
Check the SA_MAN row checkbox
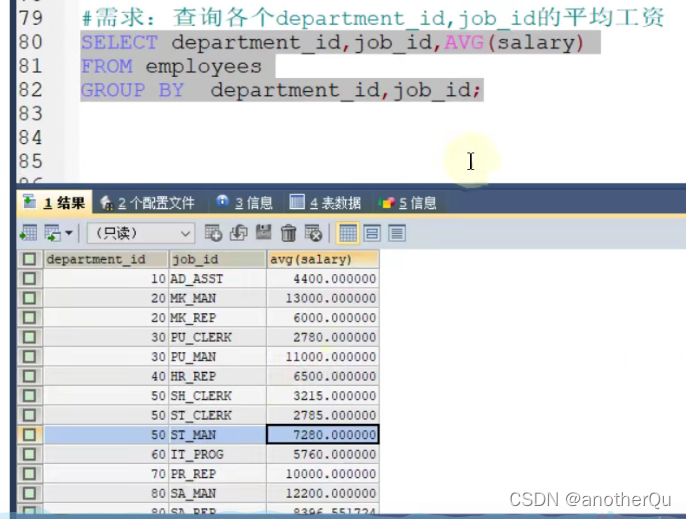tap(29, 493)
